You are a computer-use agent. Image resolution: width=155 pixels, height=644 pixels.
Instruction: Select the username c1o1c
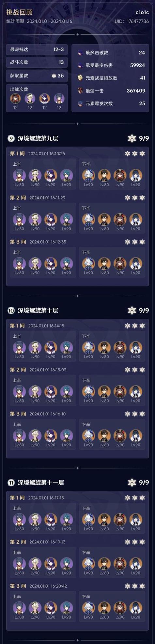click(142, 12)
